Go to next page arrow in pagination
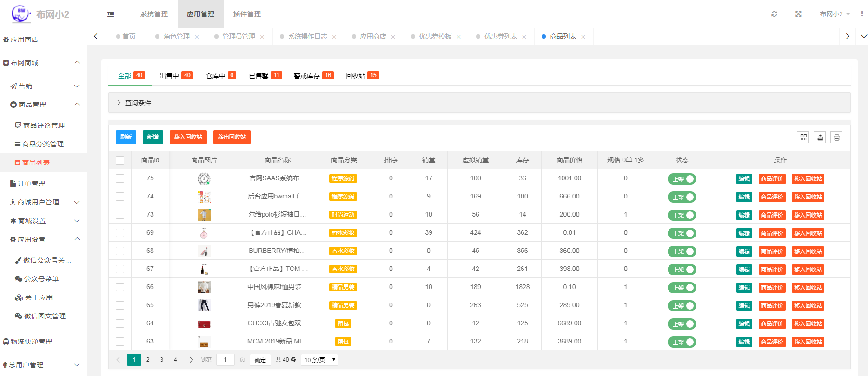This screenshot has height=376, width=868. click(191, 360)
